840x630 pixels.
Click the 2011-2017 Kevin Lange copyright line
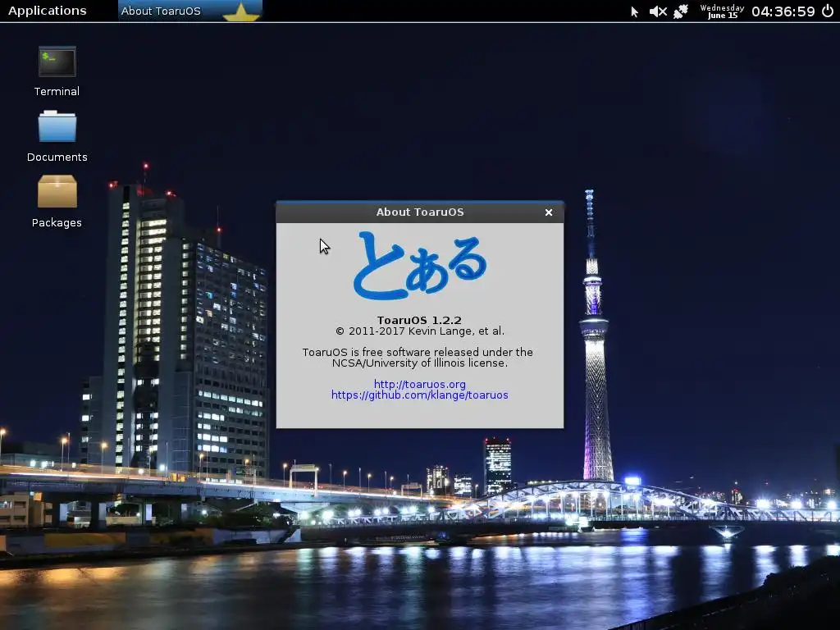coord(420,331)
